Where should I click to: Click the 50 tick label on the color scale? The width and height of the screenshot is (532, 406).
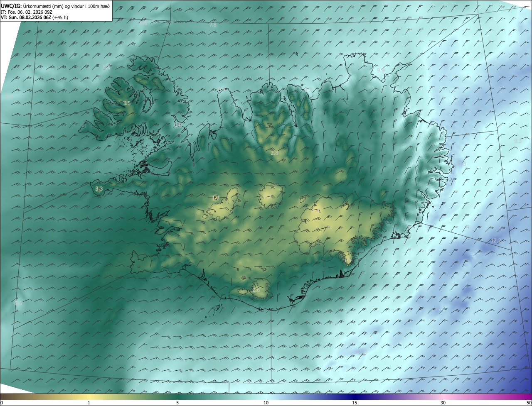point(529,403)
